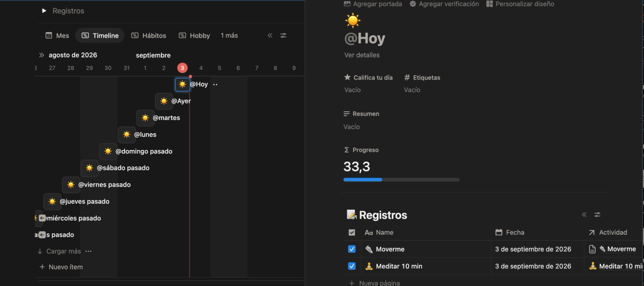
Task: Collapse the timeline side panel with double chevron
Action: click(x=270, y=35)
